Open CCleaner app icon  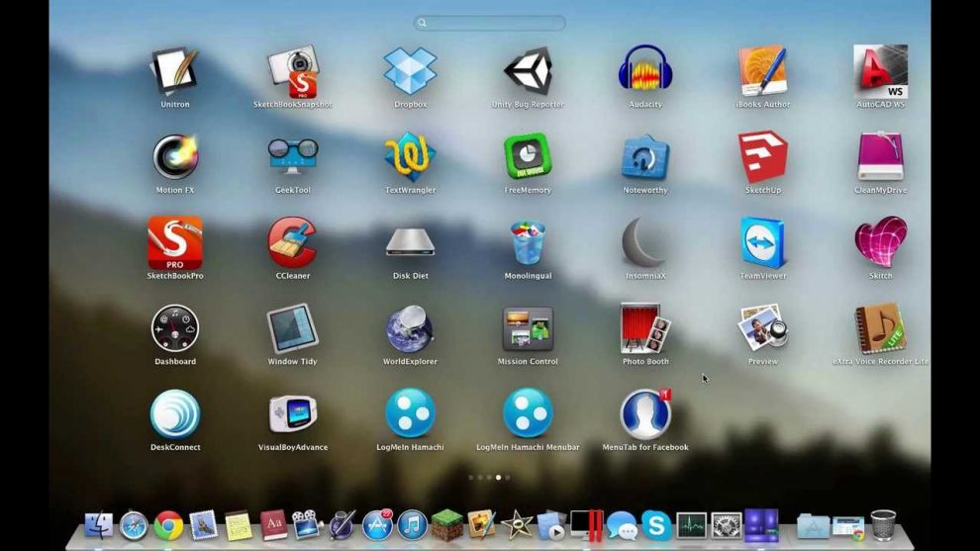[292, 243]
